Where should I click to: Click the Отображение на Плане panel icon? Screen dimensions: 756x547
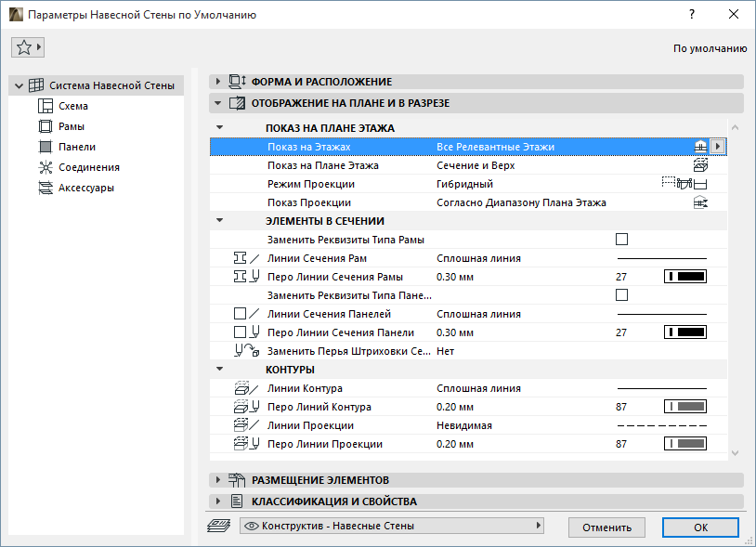(237, 103)
